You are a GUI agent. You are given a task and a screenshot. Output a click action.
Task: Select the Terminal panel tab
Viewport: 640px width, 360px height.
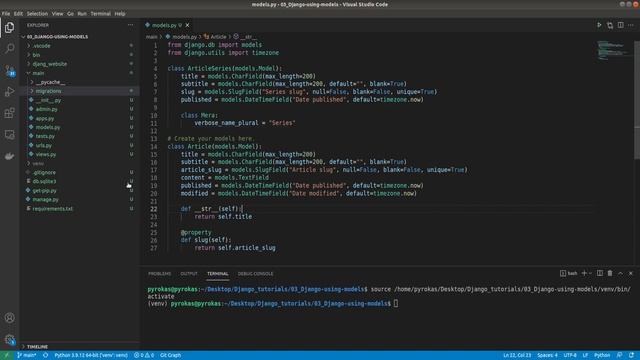tap(218, 274)
